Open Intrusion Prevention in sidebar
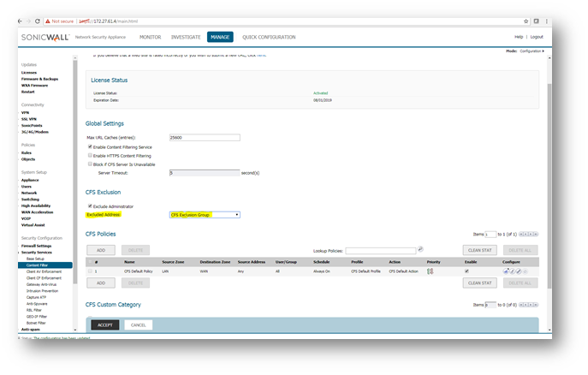588x375 pixels. [x=42, y=290]
